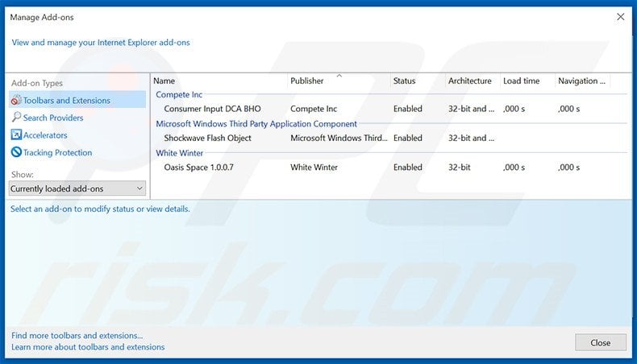The width and height of the screenshot is (637, 364).
Task: Sort by Load time column
Action: click(521, 81)
